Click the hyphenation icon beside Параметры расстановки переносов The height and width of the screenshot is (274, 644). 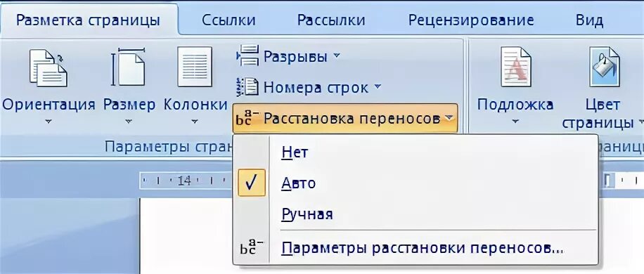251,247
